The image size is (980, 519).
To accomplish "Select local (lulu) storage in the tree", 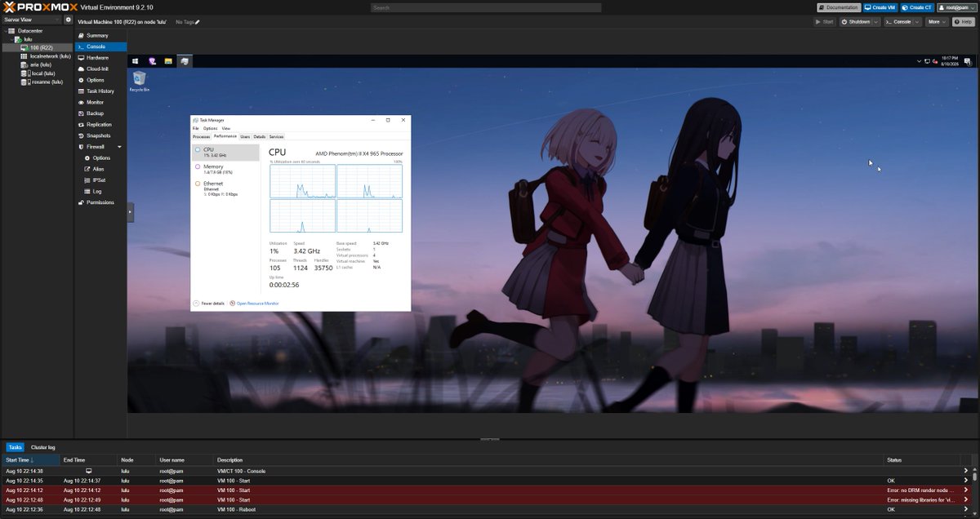I will pos(38,73).
